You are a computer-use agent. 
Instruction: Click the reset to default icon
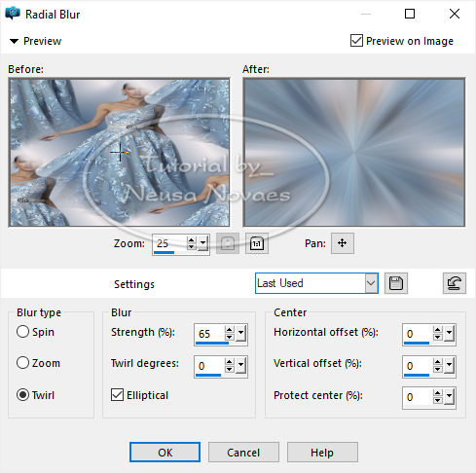coord(455,283)
